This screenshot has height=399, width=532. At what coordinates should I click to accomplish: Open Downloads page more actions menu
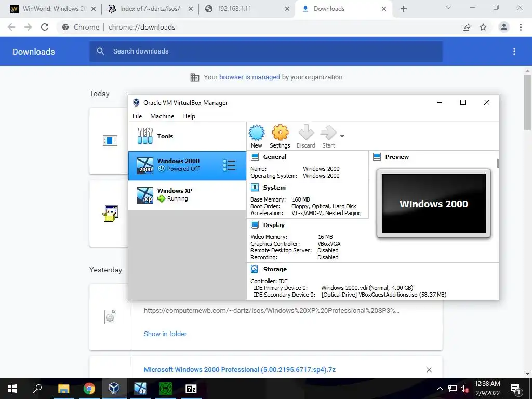coord(514,51)
